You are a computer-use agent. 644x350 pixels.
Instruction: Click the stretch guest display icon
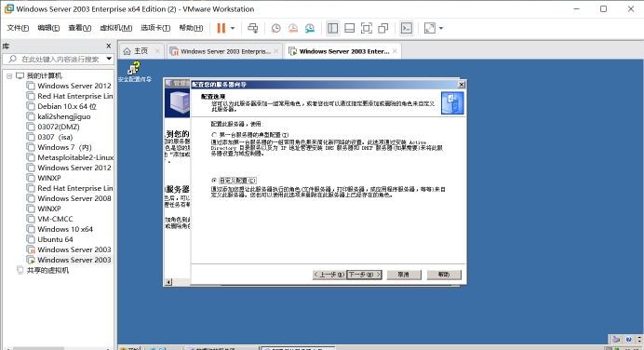pos(430,28)
